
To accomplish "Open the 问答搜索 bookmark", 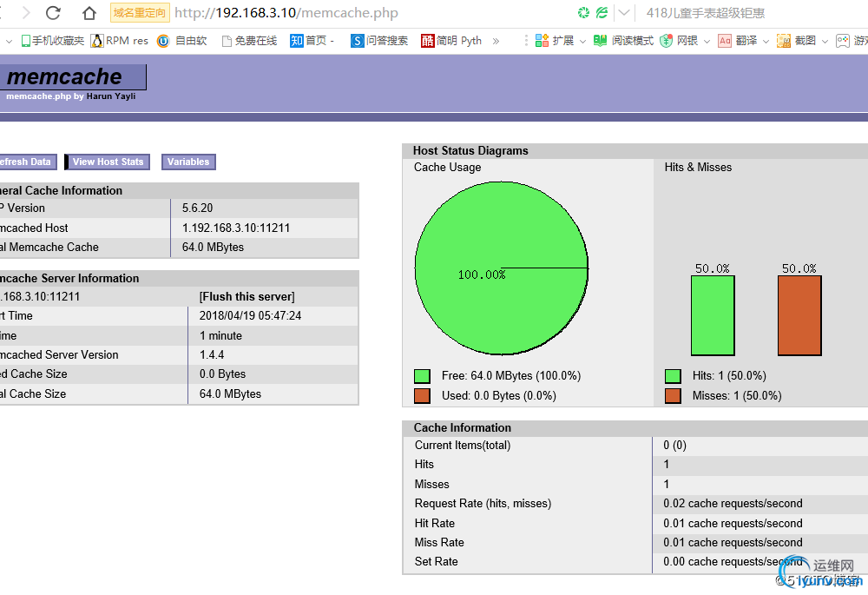I will [379, 41].
